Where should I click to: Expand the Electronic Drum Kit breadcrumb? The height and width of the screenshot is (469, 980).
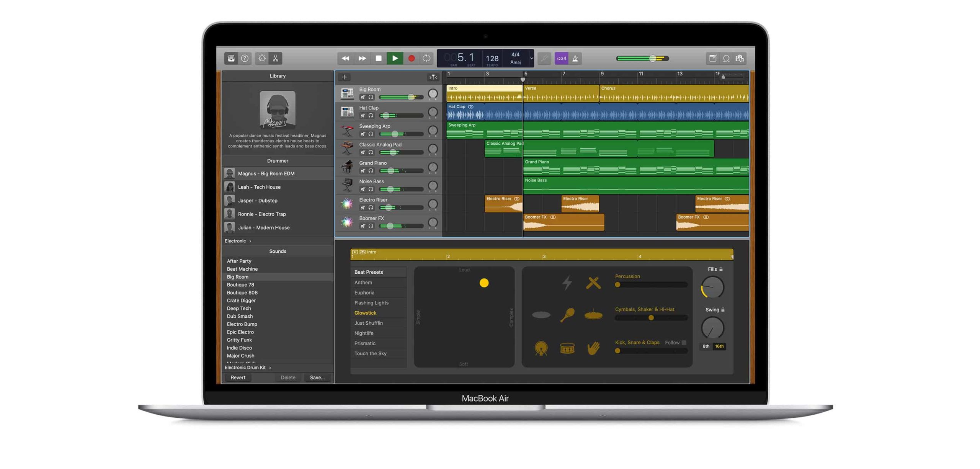point(248,367)
